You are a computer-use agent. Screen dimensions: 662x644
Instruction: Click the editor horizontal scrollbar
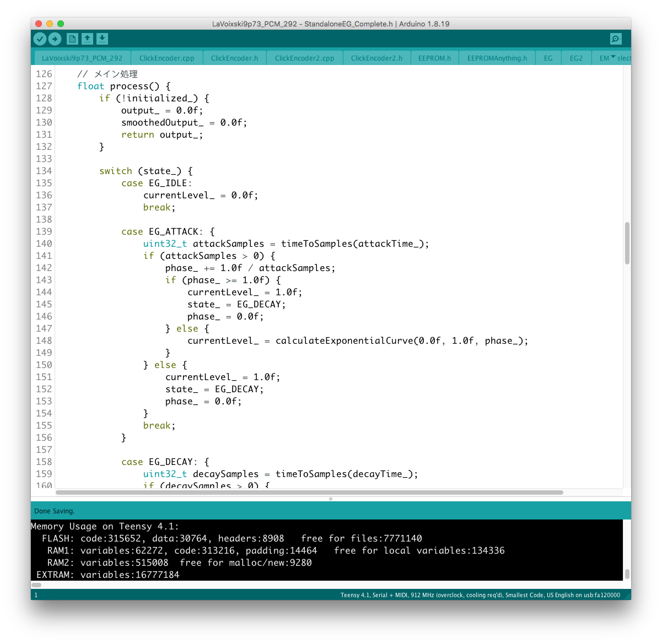click(x=309, y=493)
